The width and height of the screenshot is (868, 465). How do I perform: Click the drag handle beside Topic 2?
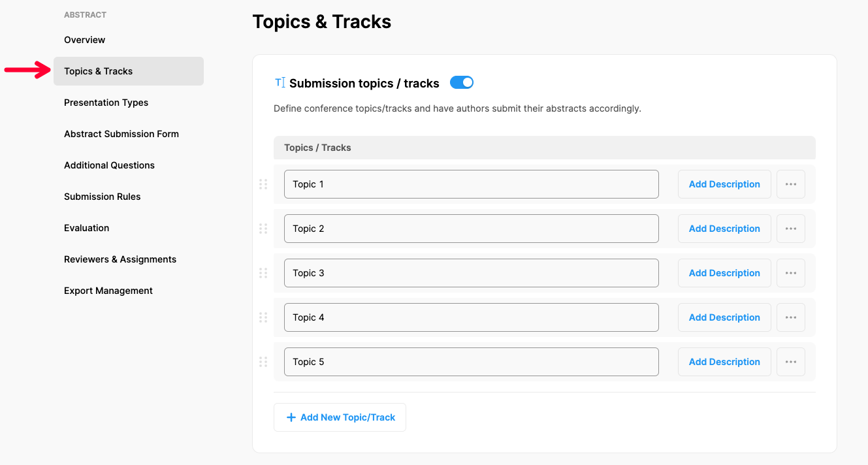tap(263, 229)
